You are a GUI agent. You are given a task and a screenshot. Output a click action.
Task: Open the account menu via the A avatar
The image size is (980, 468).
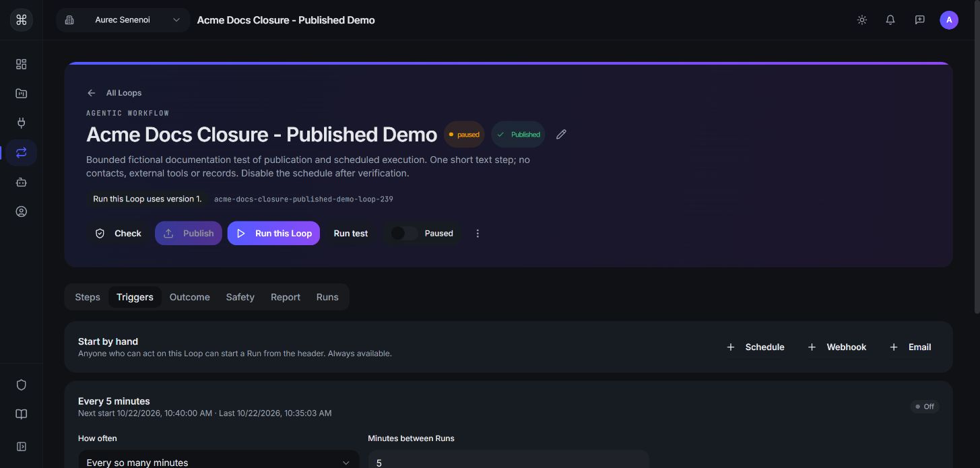(x=949, y=20)
